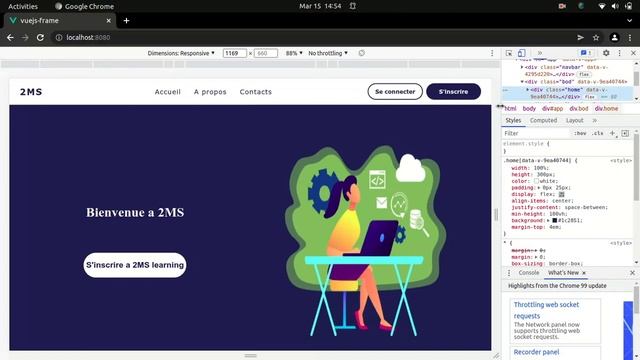Select html in the DOM breadcrumb
Viewport: 640px width, 360px height.
point(510,109)
